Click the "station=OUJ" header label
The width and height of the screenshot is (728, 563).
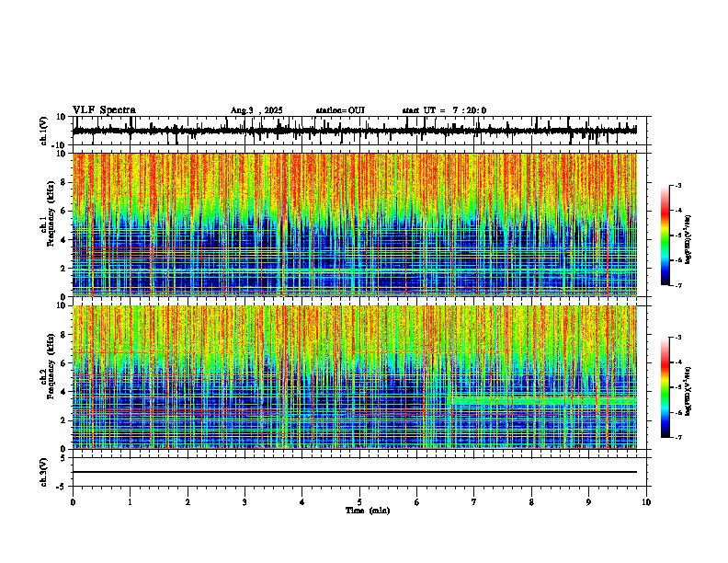340,110
